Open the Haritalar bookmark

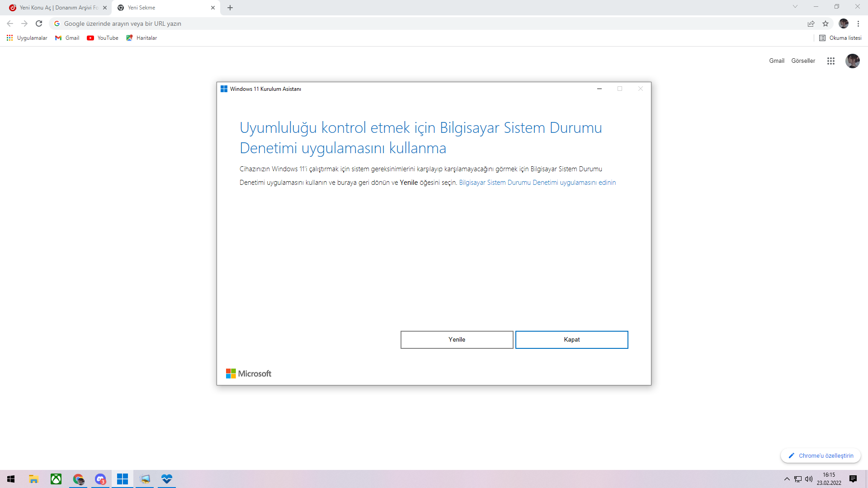click(x=142, y=38)
